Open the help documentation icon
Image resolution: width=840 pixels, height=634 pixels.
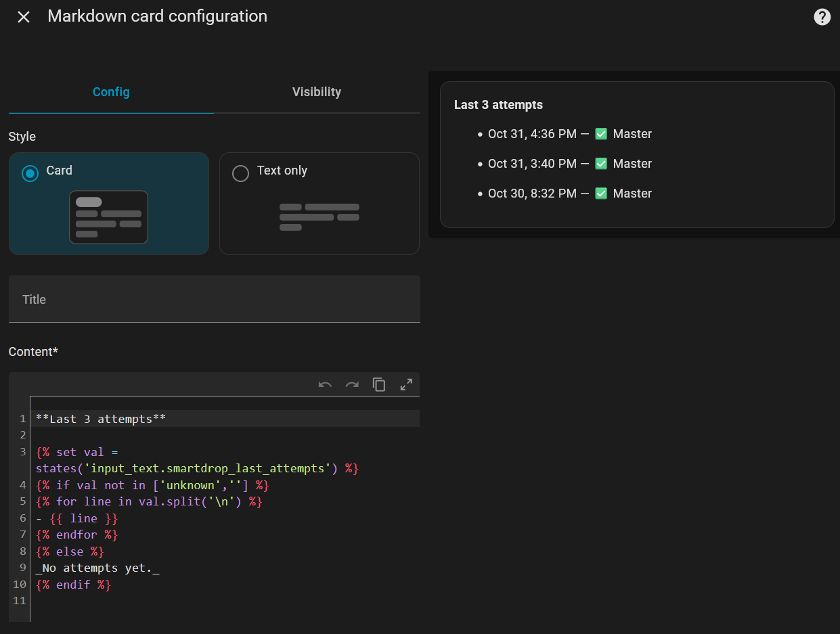822,17
